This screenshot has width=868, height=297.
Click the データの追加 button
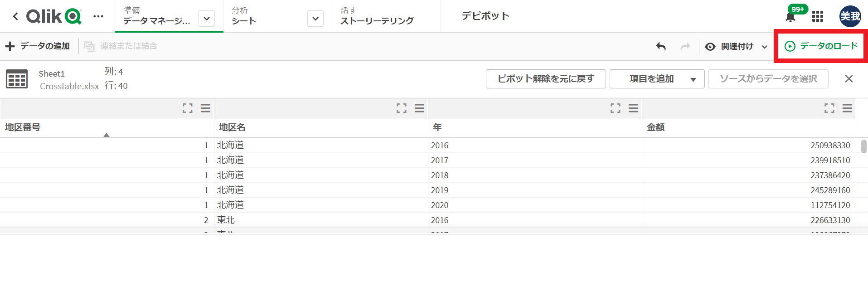[x=38, y=46]
